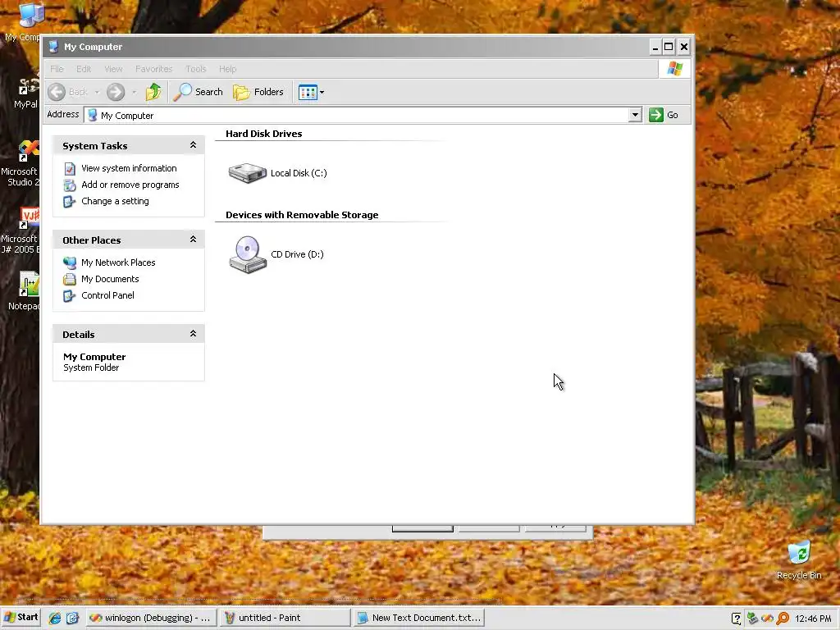The width and height of the screenshot is (840, 630).
Task: Collapse the Other Places panel
Action: coord(193,240)
